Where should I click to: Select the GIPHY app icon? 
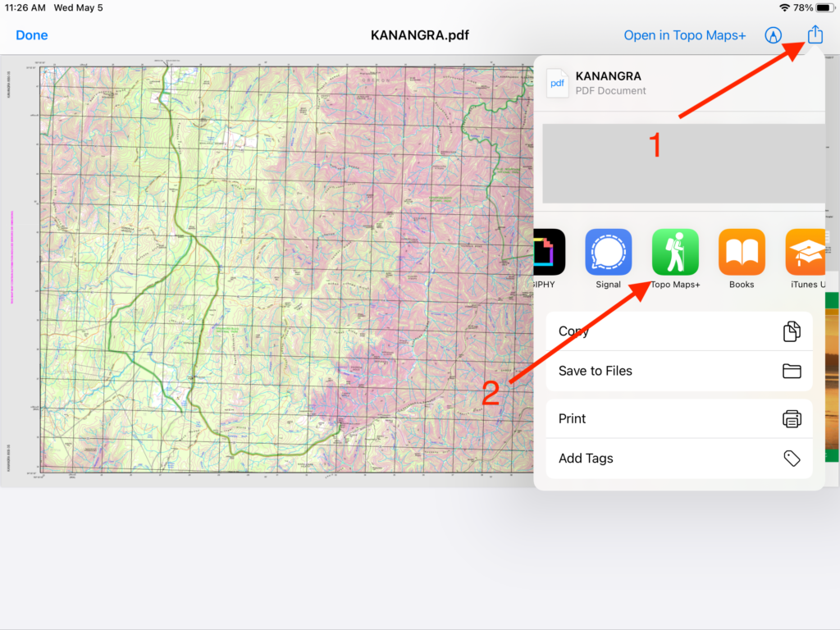click(x=549, y=252)
